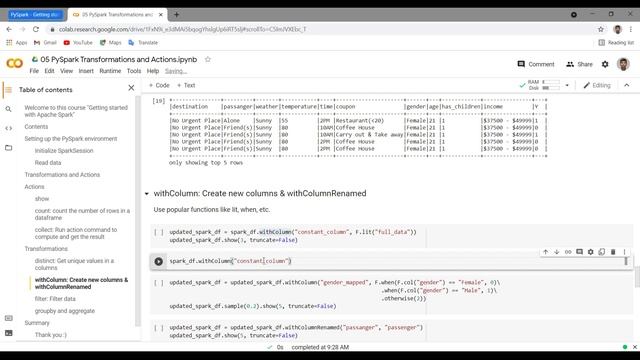Image resolution: width=640 pixels, height=360 pixels.
Task: Click the Share button
Action: (x=579, y=64)
